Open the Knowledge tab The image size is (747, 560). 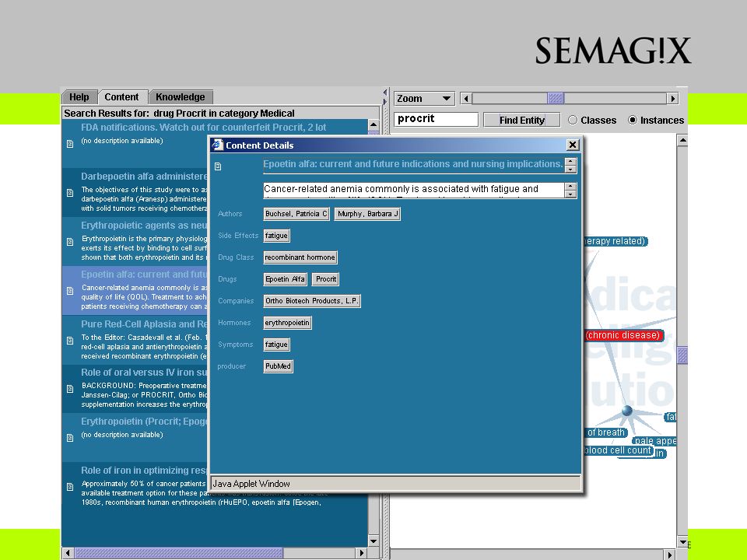coord(180,97)
